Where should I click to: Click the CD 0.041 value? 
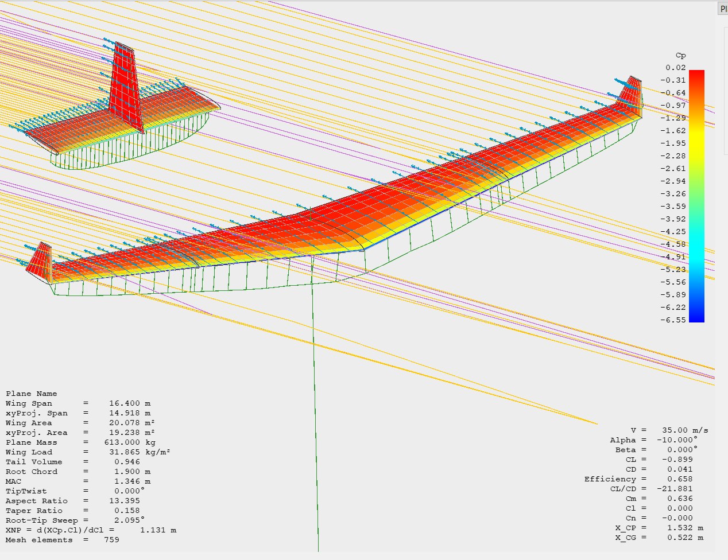(x=680, y=469)
